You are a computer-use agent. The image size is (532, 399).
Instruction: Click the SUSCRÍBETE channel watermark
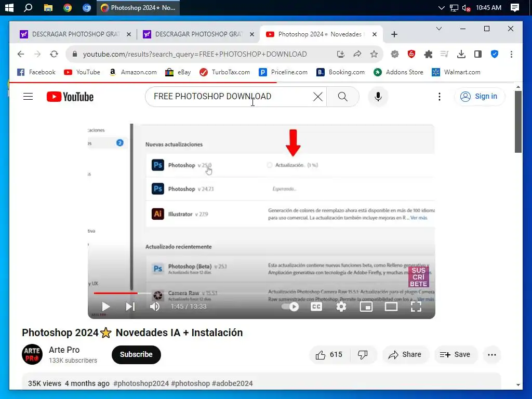pos(418,276)
